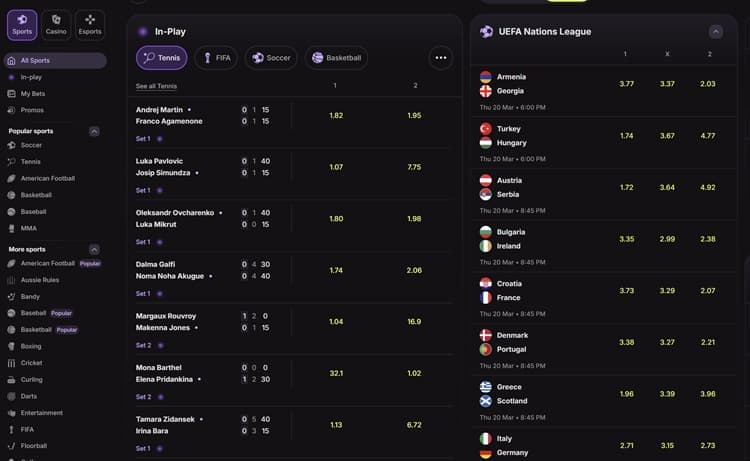Open Promos from the megaphone icon
Screen dimensions: 750x461
[12, 110]
